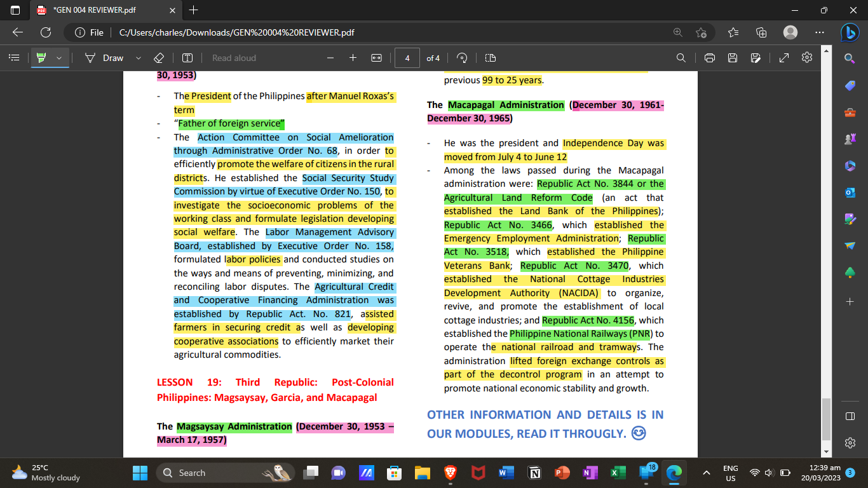Screen dimensions: 868x488
Task: Open Edge sidebar settings gear
Action: click(x=850, y=443)
